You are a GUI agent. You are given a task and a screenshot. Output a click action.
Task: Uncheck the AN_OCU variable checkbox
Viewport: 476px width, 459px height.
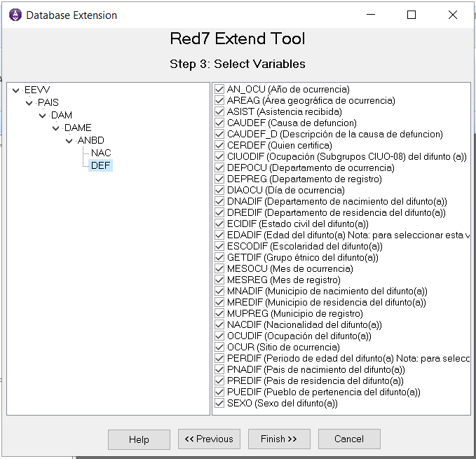[220, 90]
